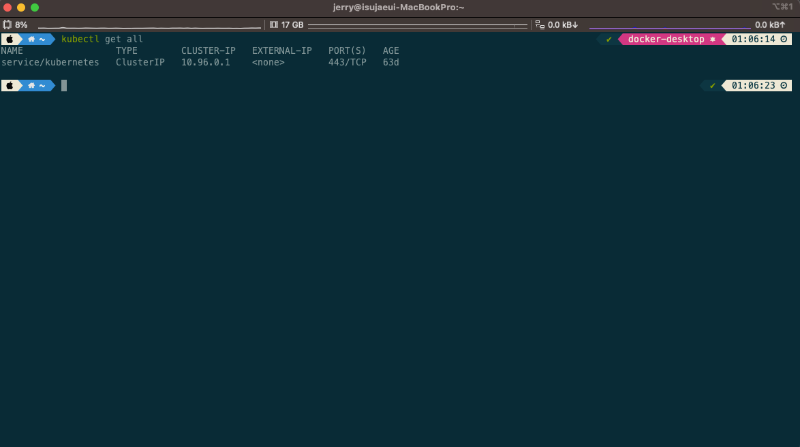Click the window title jerry@isujaeui-MacBookPro
This screenshot has width=800, height=447.
tap(398, 7)
